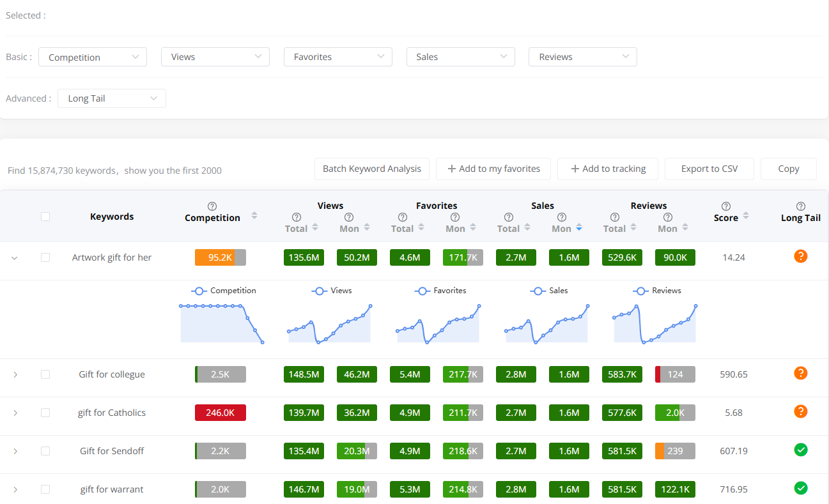Viewport: 829px width, 504px height.
Task: Click the orange 95.2K competition bar
Action: [x=221, y=257]
